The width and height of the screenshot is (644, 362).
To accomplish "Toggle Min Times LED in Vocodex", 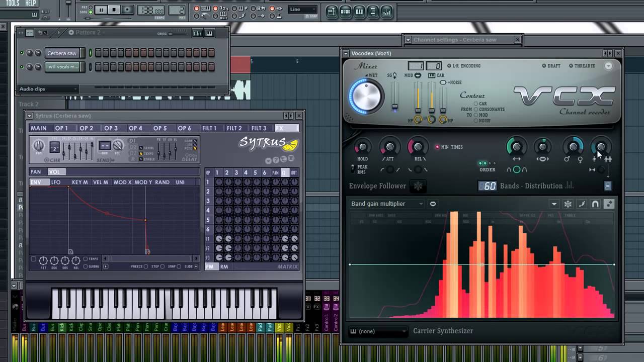I will pos(437,147).
